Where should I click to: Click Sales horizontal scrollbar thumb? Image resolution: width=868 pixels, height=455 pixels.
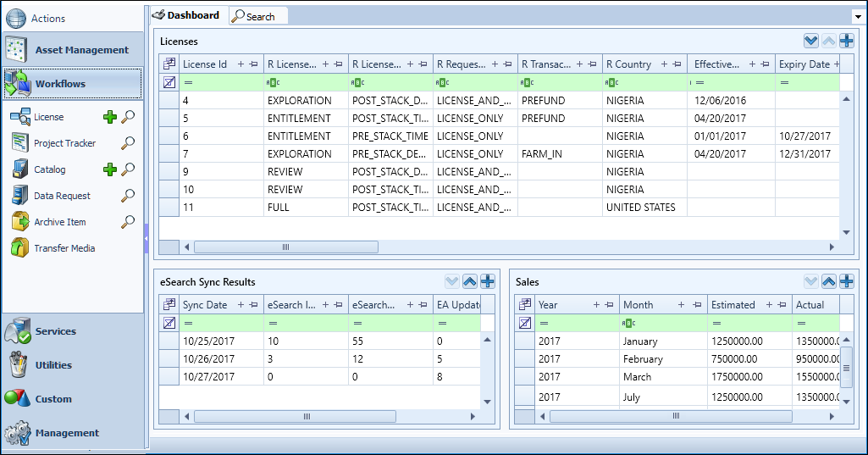point(671,416)
